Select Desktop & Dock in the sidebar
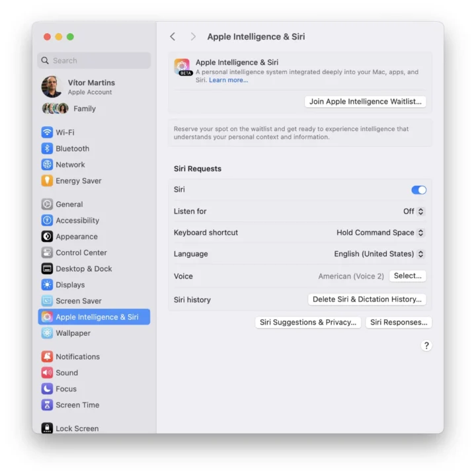The width and height of the screenshot is (476, 476). [94, 268]
